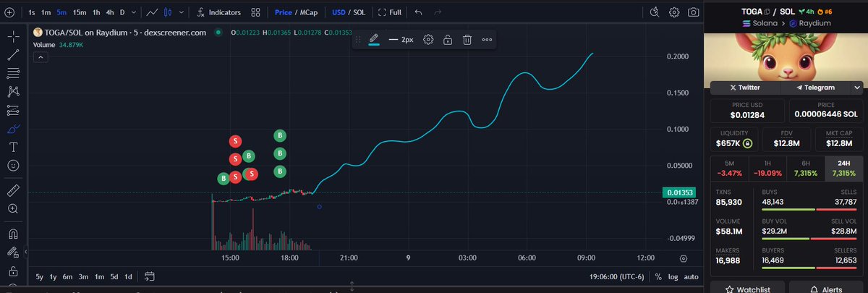The image size is (868, 293).
Task: Open the layout templates grid icon
Action: pos(256,12)
